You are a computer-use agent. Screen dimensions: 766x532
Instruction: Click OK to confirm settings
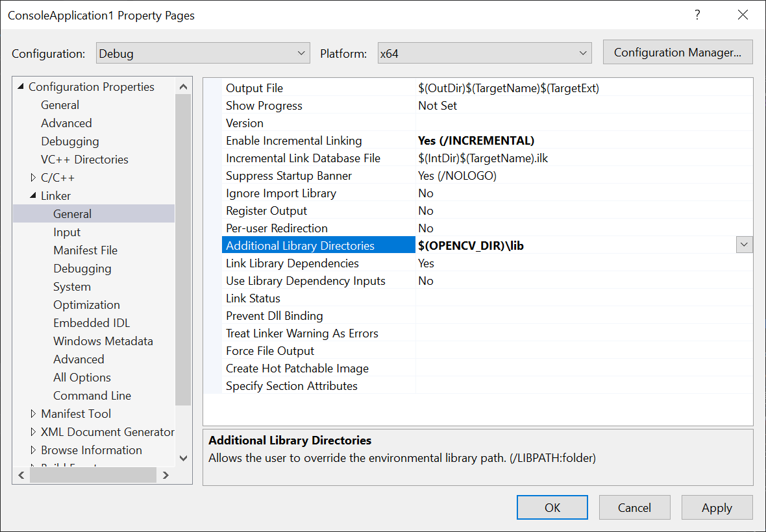click(x=552, y=507)
